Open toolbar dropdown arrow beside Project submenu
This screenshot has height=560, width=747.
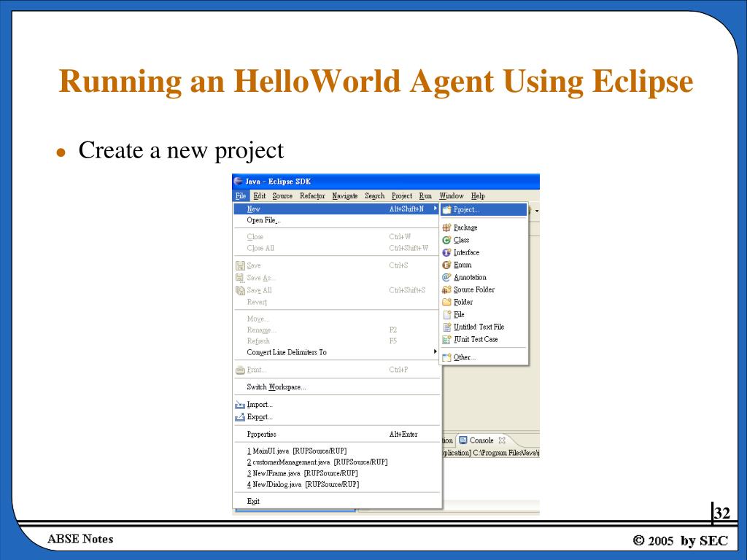(537, 211)
